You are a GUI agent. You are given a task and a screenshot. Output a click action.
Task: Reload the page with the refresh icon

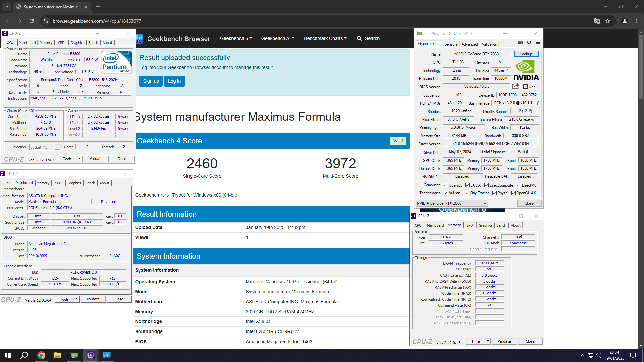coord(32,21)
